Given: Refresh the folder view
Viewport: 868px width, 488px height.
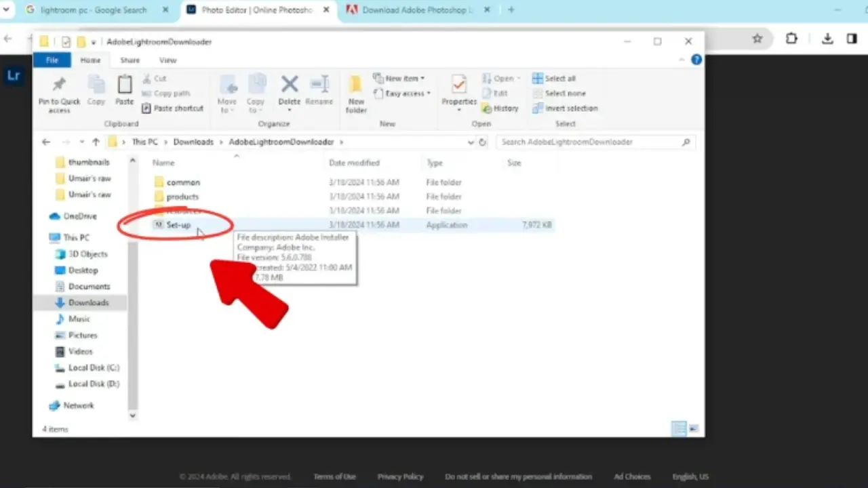Looking at the screenshot, I should pos(483,142).
